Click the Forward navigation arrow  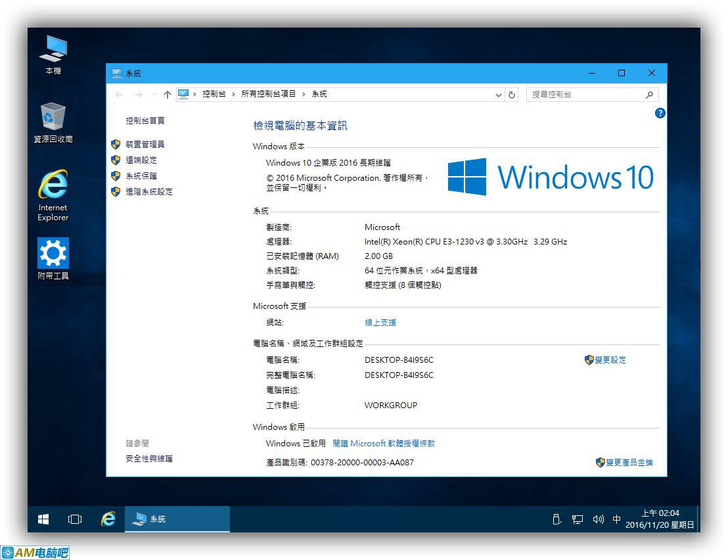139,95
